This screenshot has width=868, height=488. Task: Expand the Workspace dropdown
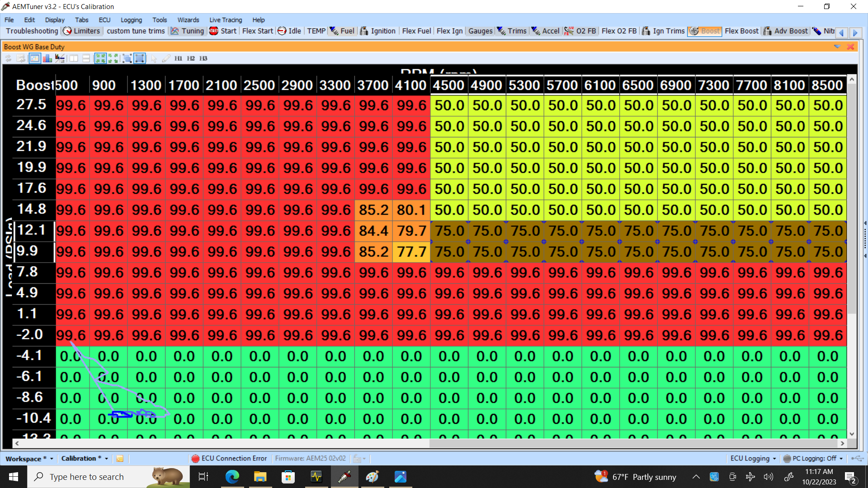52,459
